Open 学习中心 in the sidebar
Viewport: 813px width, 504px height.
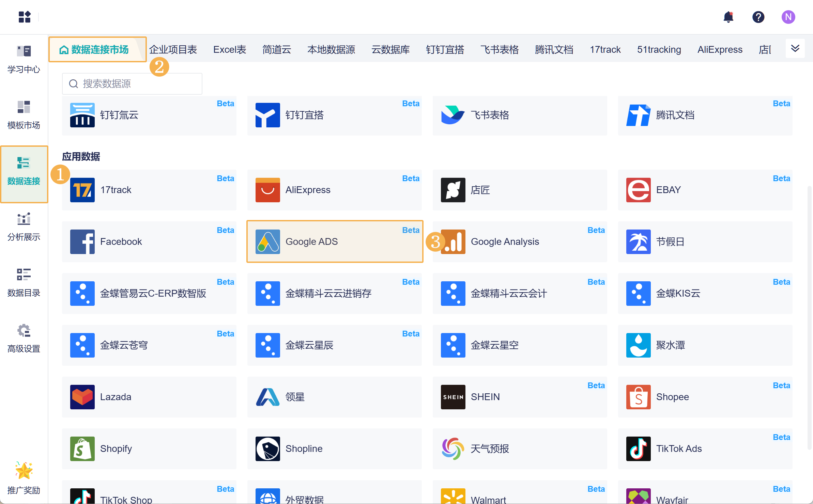click(x=24, y=59)
